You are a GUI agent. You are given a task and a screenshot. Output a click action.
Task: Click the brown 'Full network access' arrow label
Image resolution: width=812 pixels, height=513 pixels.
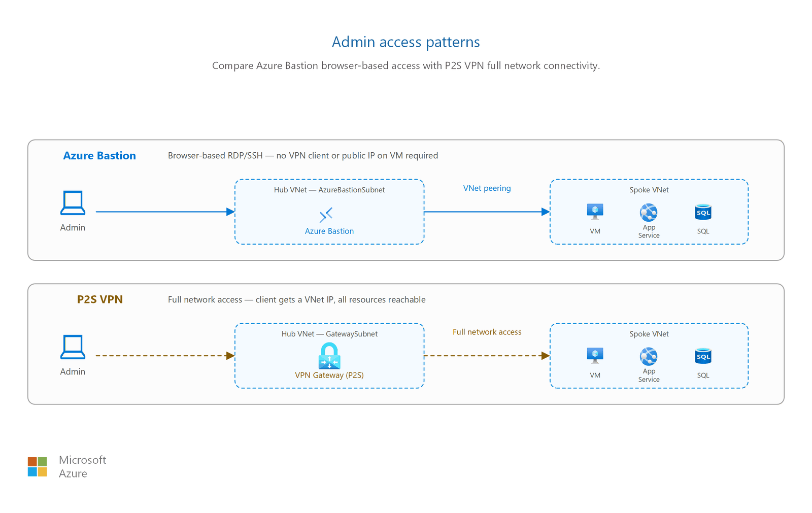pos(487,332)
